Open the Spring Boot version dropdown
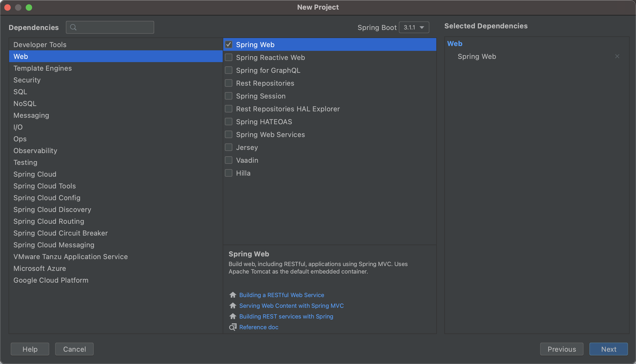 (x=414, y=28)
